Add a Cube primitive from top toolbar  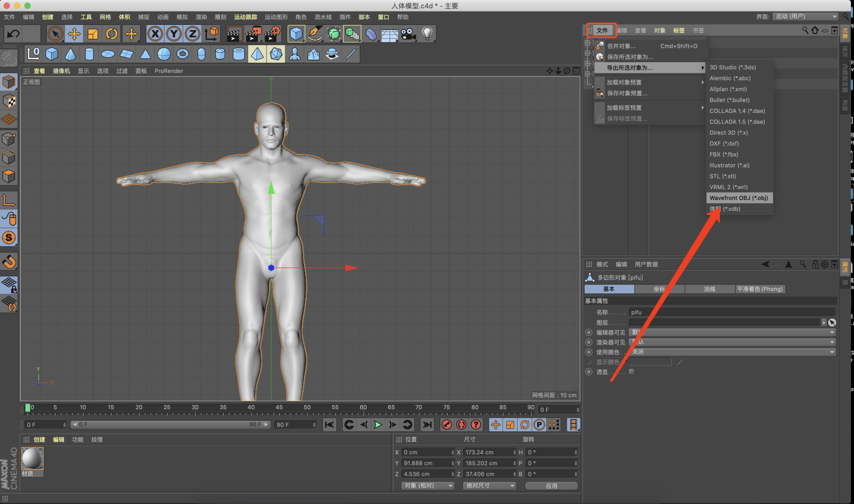(296, 34)
